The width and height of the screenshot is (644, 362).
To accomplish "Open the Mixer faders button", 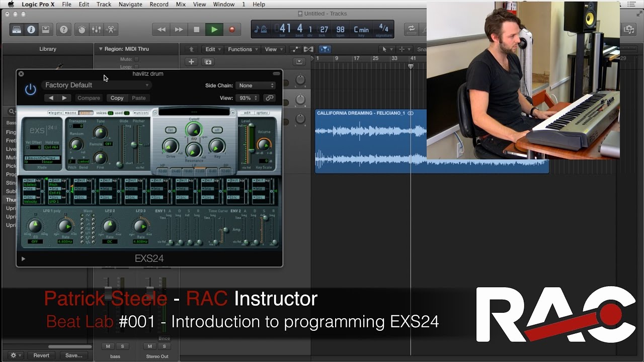I will pos(96,30).
